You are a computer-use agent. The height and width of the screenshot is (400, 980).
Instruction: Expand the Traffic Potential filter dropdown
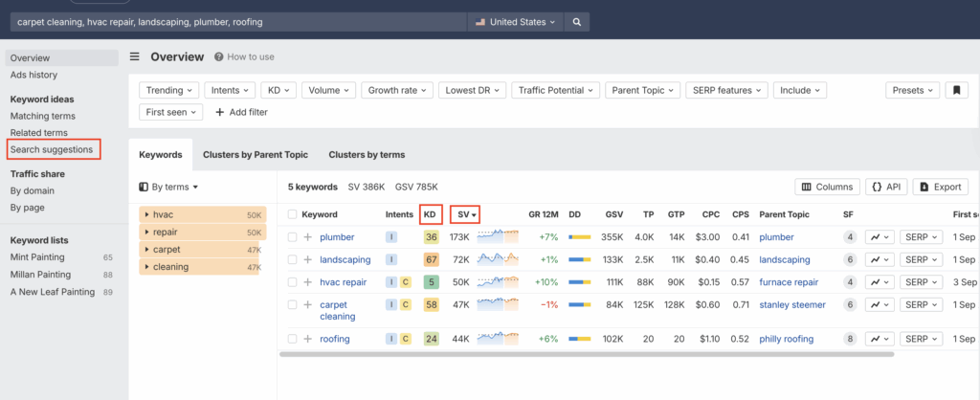coord(555,90)
